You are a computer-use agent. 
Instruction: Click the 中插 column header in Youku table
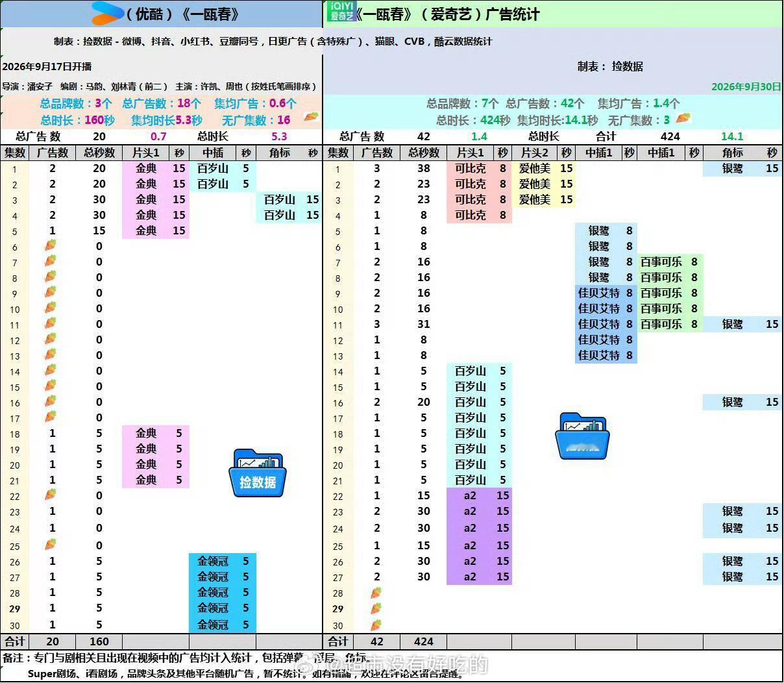click(213, 153)
